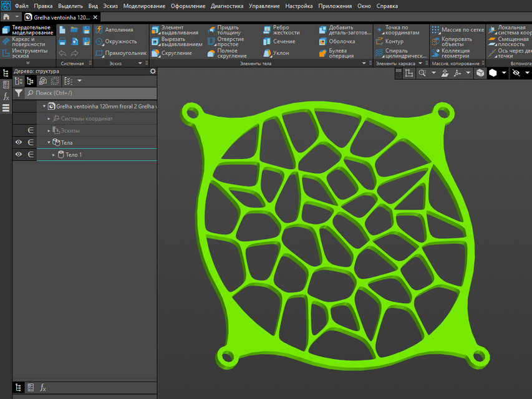The image size is (532, 399).
Task: Hide the Тела node visibility
Action: 17,142
